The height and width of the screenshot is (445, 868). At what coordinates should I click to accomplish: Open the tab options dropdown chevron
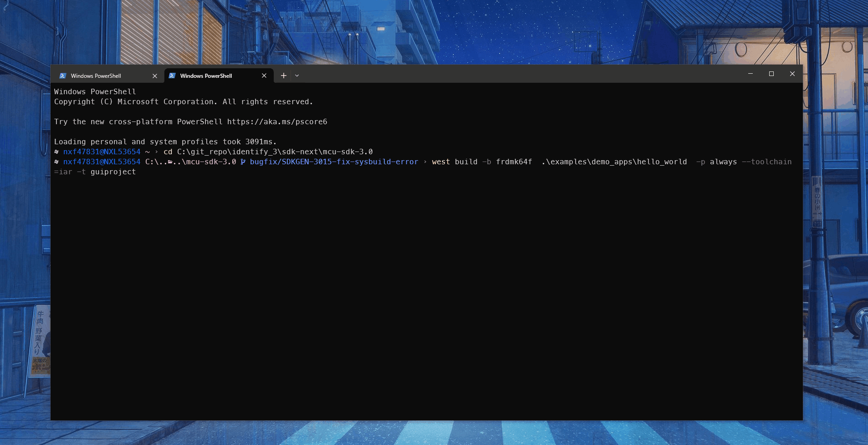[297, 76]
